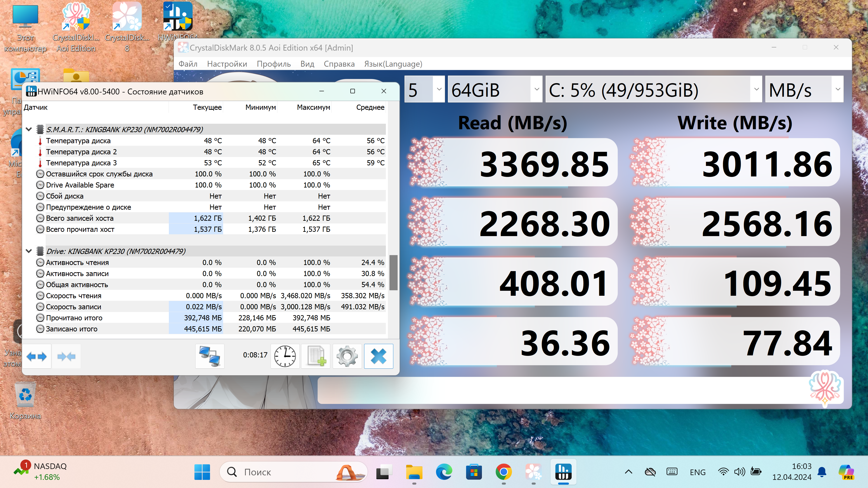Screen dimensions: 868x488
Task: Collapse the S.M.A.R.T. KINGBANK KP230 group
Action: [x=29, y=129]
